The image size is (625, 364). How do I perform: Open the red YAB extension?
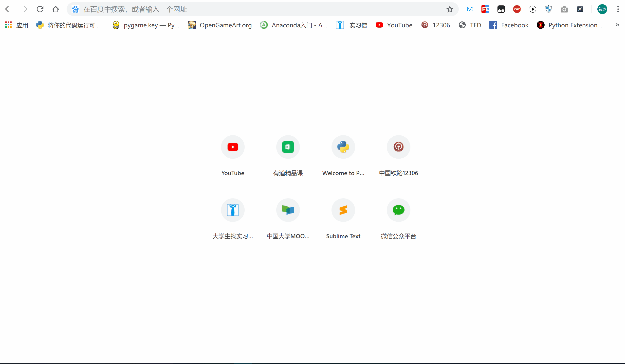517,9
